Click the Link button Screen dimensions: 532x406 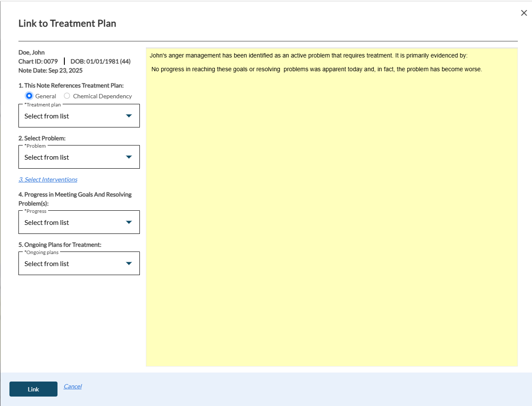[x=33, y=389]
